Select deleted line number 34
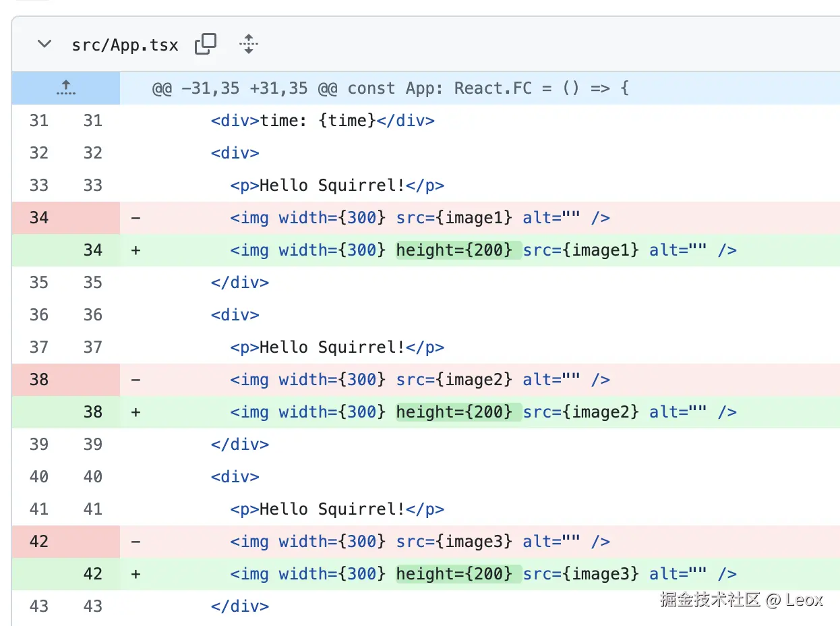The width and height of the screenshot is (840, 626). pos(39,218)
